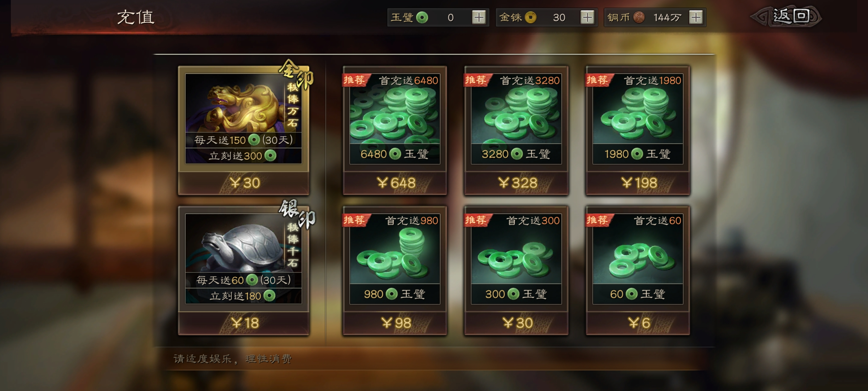Screen dimensions: 868x391
Task: Click the green jade 玉璧 currency icon
Action: coord(422,17)
